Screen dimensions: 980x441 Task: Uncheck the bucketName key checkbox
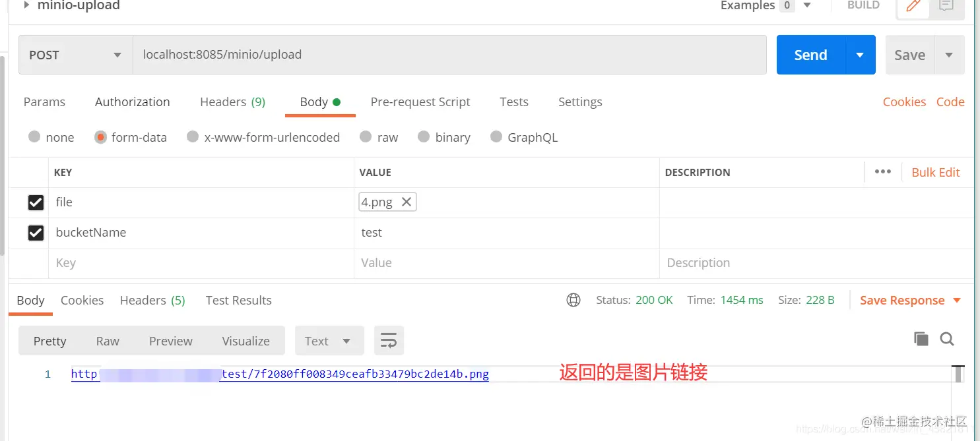[36, 233]
